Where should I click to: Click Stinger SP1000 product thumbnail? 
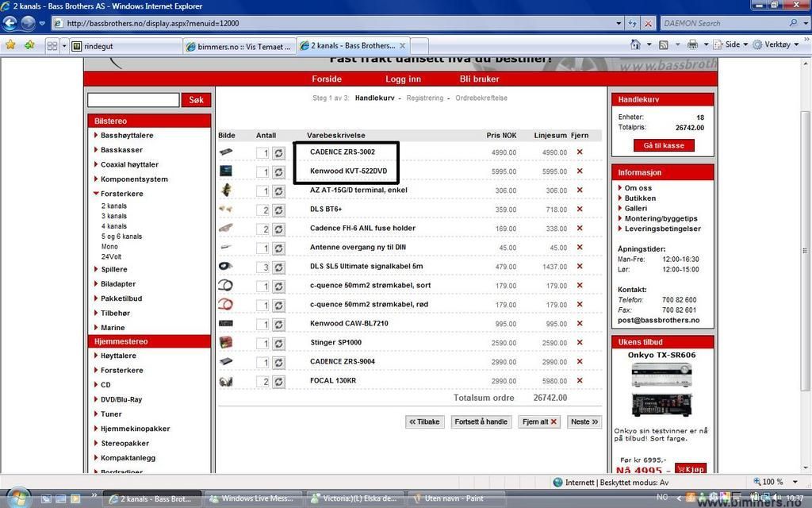click(x=226, y=342)
